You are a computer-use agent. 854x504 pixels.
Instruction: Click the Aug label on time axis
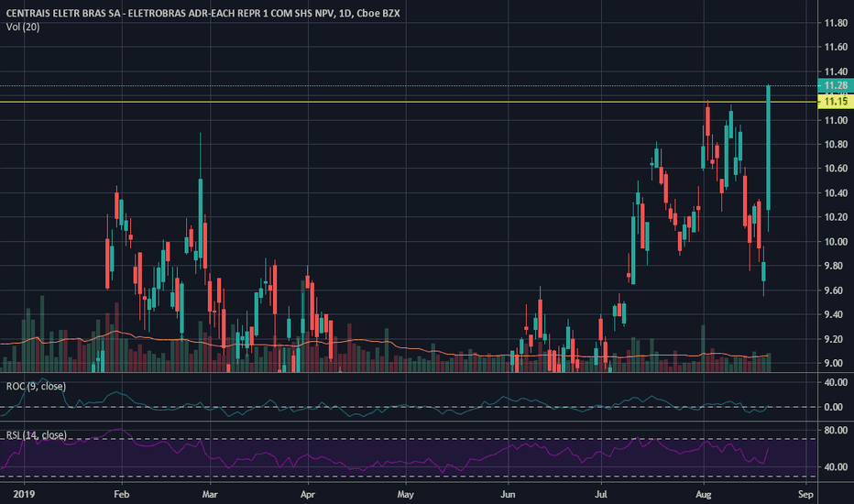704,494
